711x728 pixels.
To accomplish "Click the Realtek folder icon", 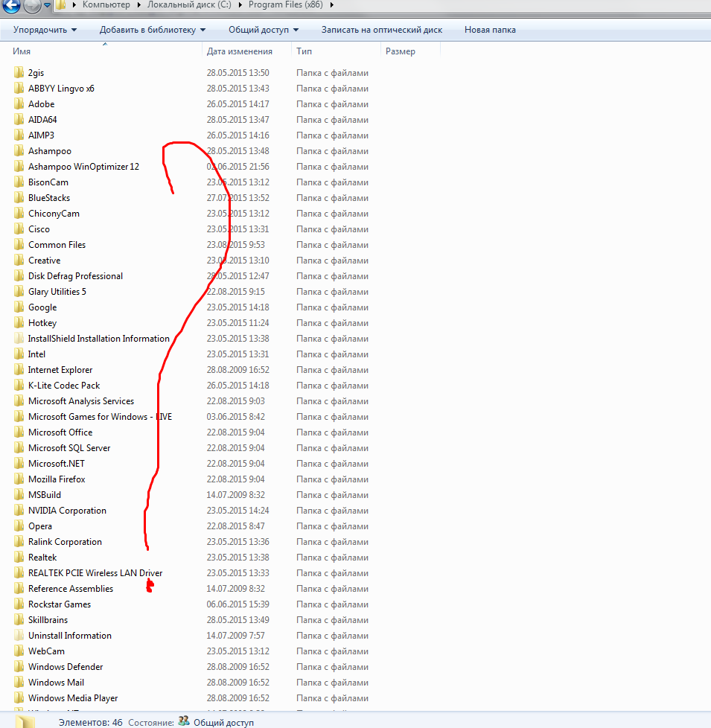I will (x=19, y=557).
